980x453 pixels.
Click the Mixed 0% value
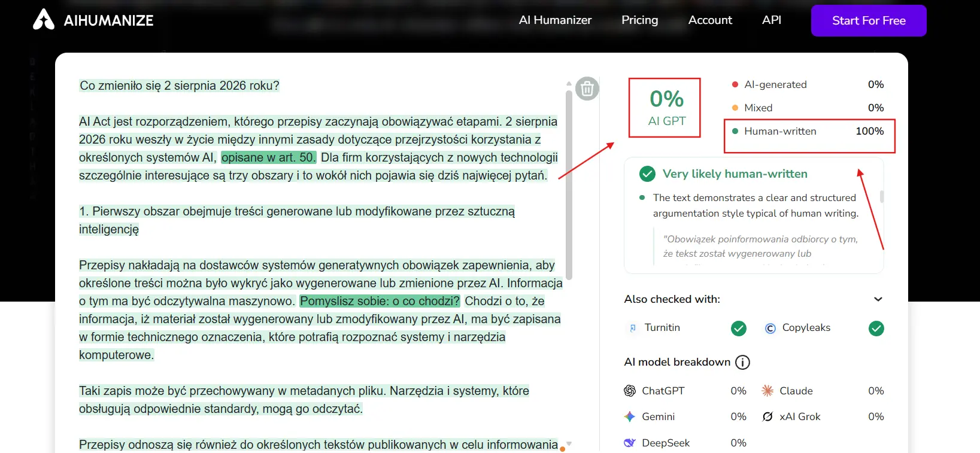(876, 108)
